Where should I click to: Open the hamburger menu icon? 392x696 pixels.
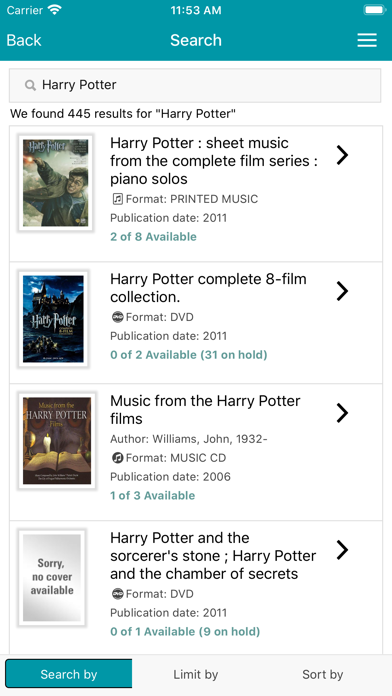[x=367, y=40]
